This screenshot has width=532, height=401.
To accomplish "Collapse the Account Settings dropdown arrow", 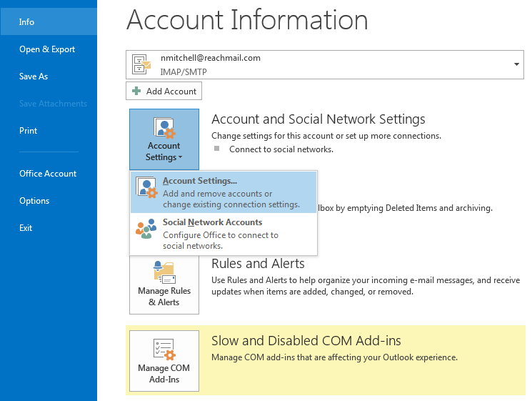I will (x=180, y=157).
